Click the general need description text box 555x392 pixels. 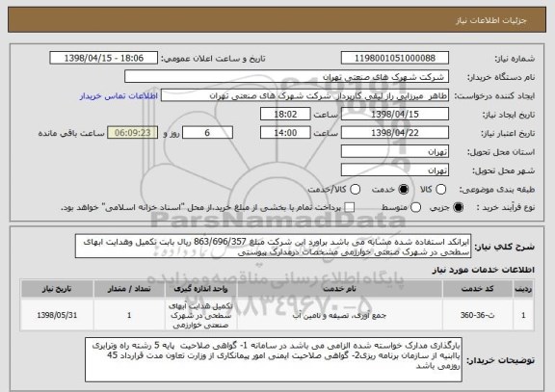273,247
